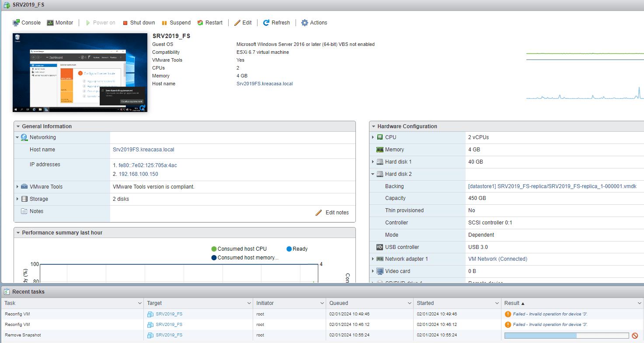644x343 pixels.
Task: Select the Monitor view
Action: [x=60, y=22]
